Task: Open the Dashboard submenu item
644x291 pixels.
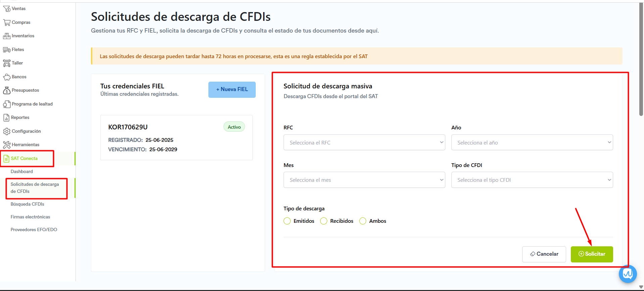Action: [21, 172]
